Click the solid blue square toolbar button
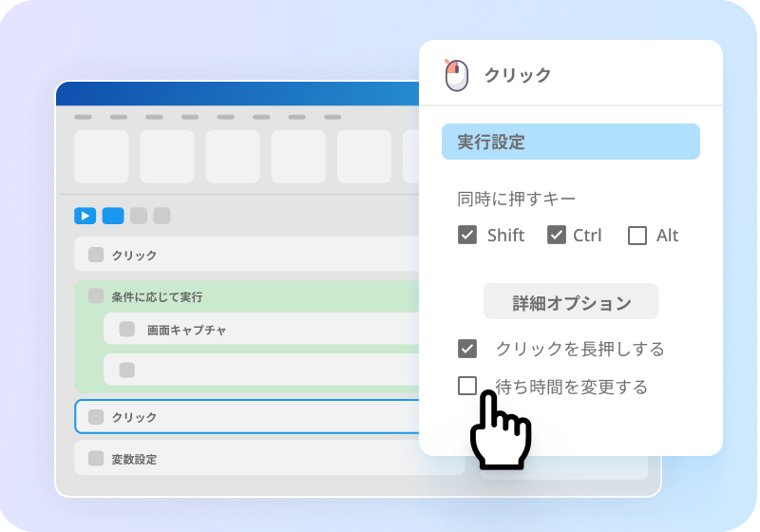760x532 pixels. (x=113, y=216)
